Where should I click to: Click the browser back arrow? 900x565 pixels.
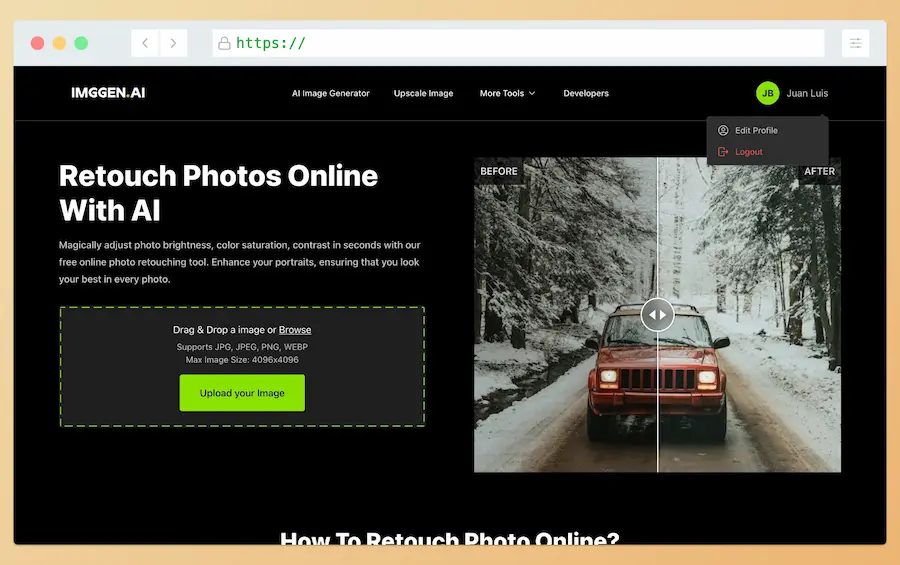click(x=145, y=43)
